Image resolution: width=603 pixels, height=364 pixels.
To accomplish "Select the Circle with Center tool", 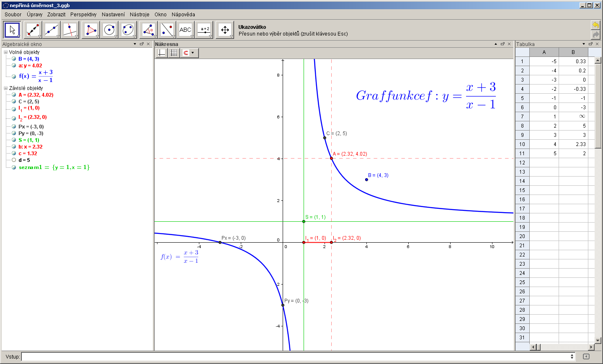I will 109,30.
